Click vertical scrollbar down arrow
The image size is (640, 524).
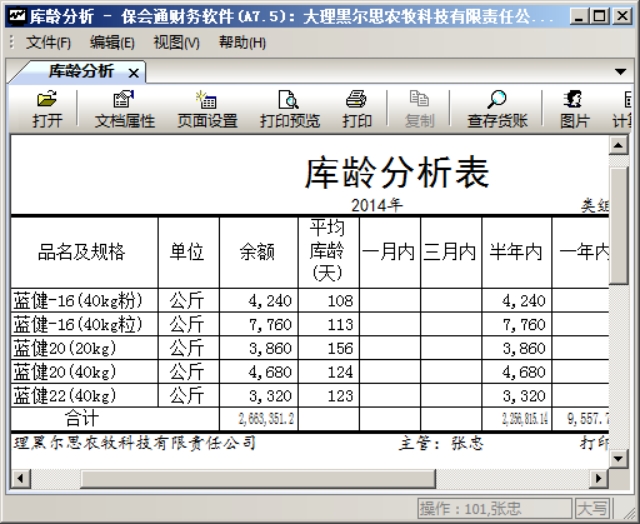point(618,458)
